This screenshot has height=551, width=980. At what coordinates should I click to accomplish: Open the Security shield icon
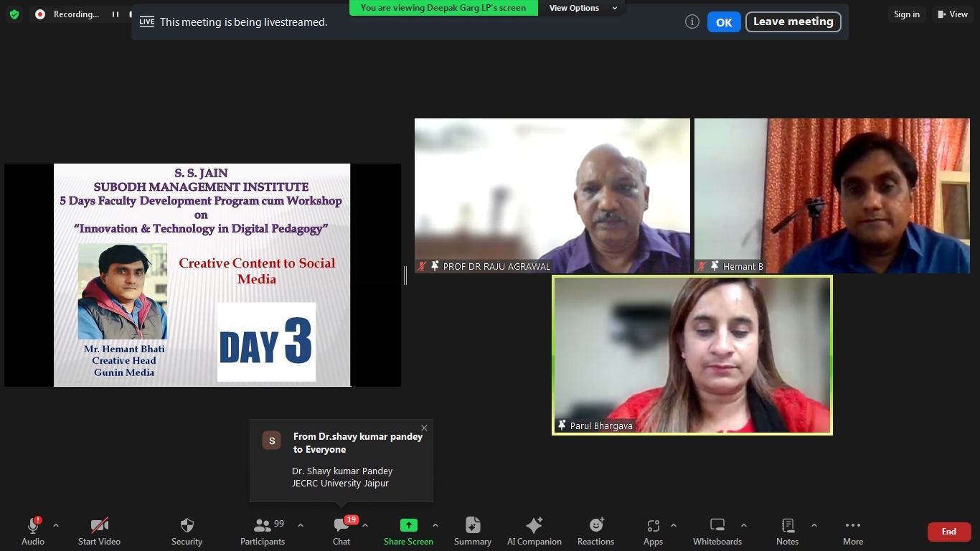pyautogui.click(x=187, y=526)
